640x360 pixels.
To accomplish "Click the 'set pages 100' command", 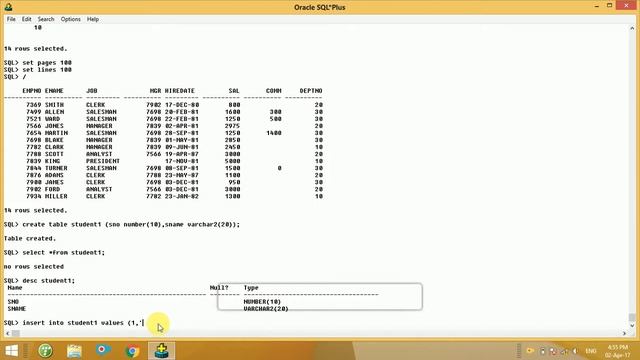I will 47,62.
